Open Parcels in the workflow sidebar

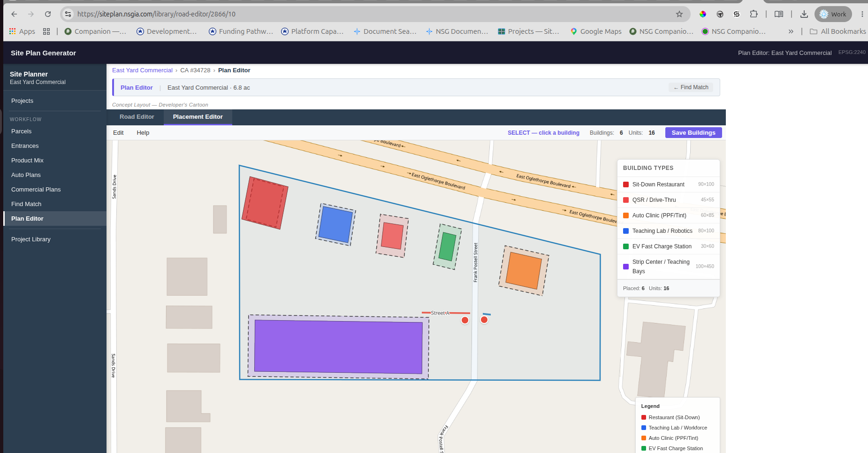55,131
